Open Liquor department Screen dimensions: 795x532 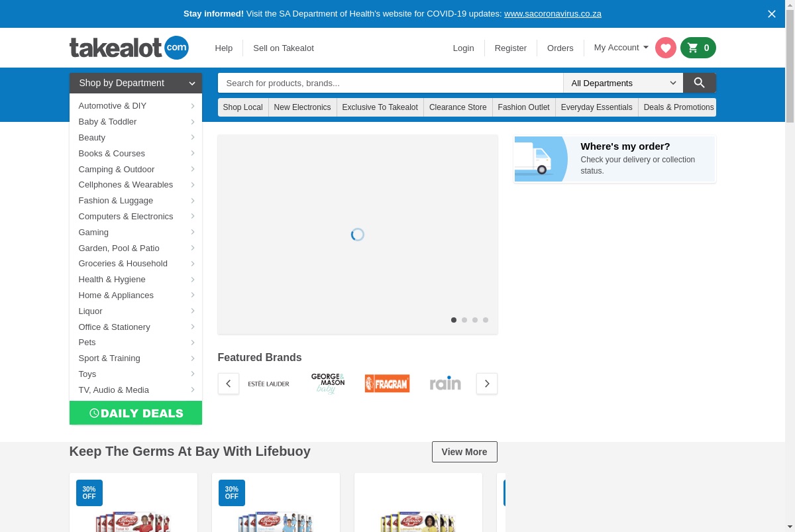(136, 311)
